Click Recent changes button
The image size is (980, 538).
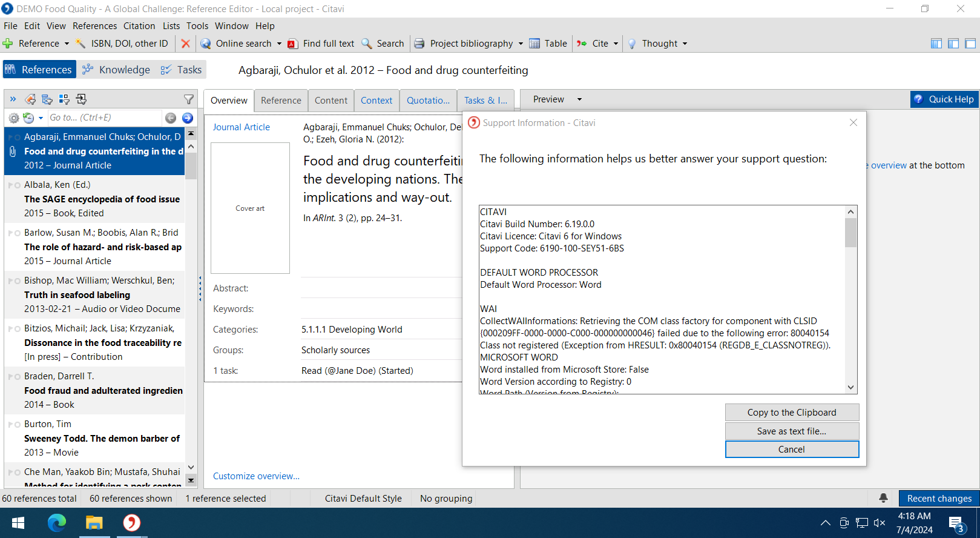coord(939,498)
